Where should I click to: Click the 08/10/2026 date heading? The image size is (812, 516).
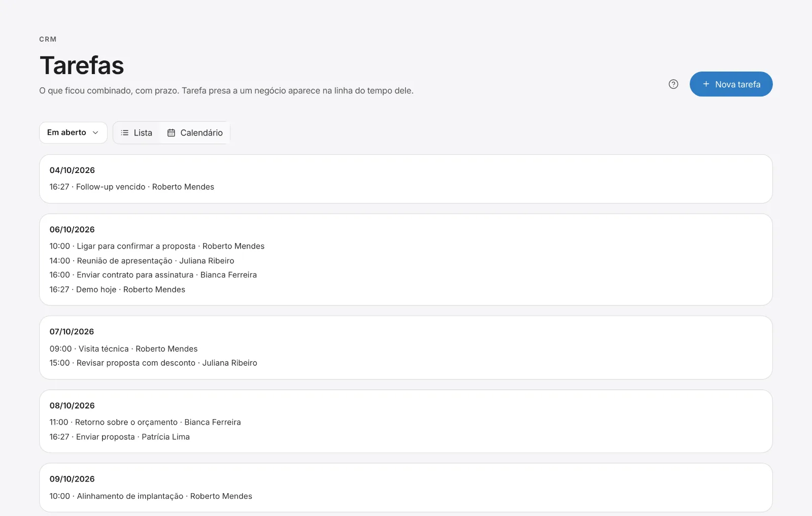tap(72, 406)
